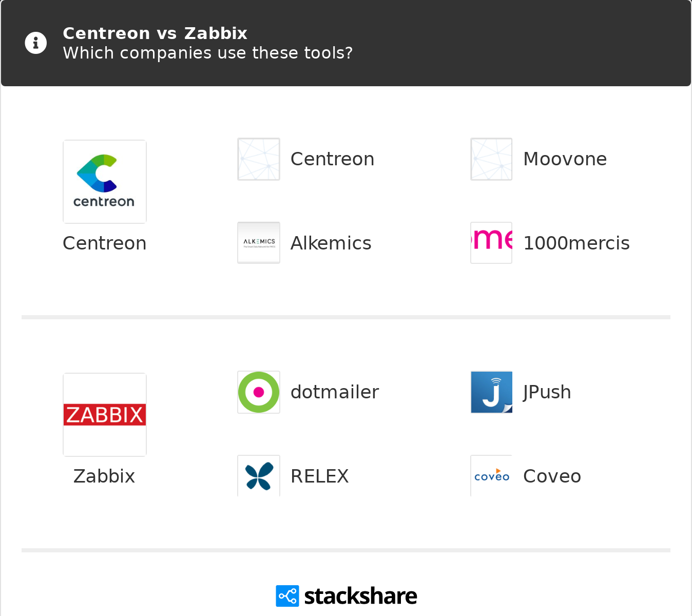Open the RELEX company link
This screenshot has width=692, height=616.
(319, 476)
